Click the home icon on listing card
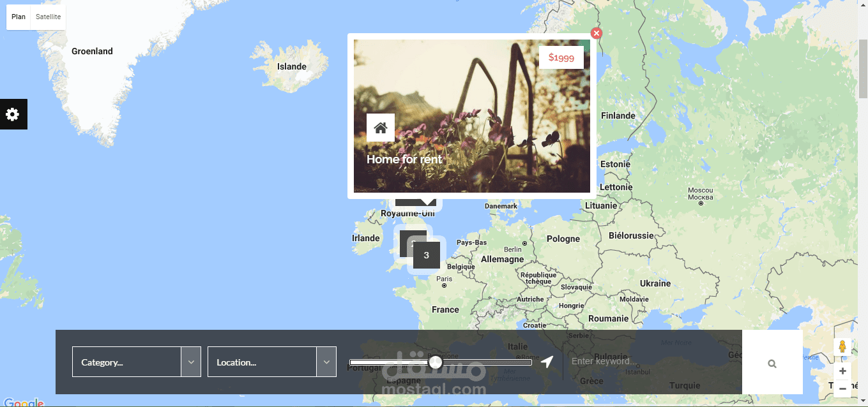The width and height of the screenshot is (868, 407). [381, 128]
